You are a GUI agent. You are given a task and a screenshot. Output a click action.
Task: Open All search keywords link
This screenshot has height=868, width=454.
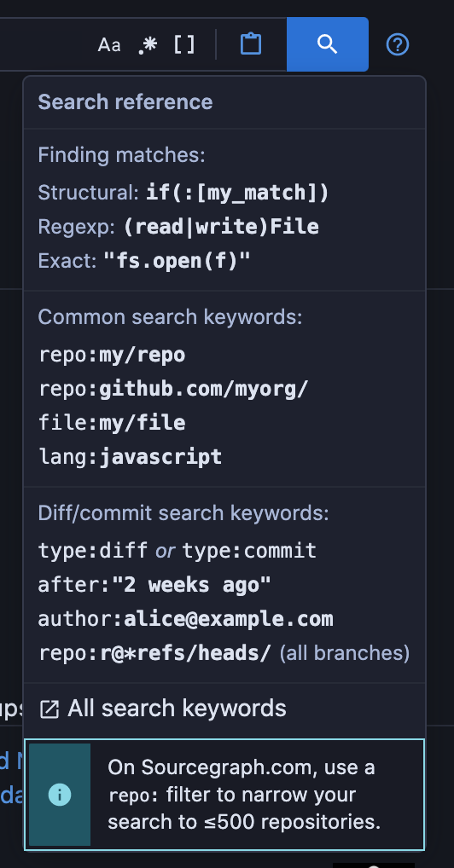(177, 709)
